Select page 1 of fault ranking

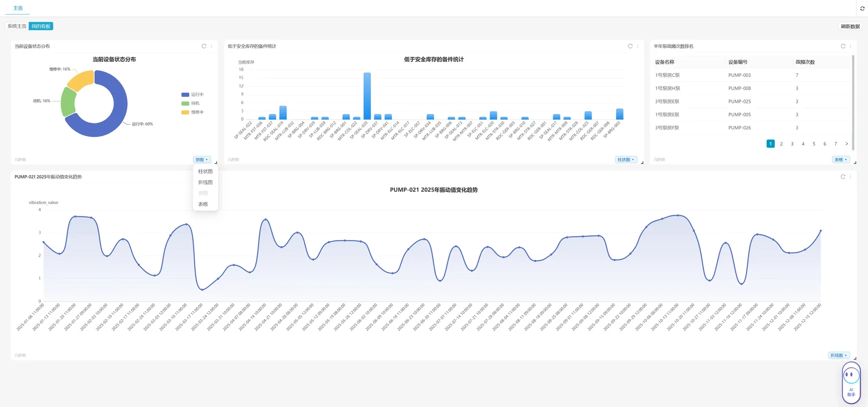point(771,144)
